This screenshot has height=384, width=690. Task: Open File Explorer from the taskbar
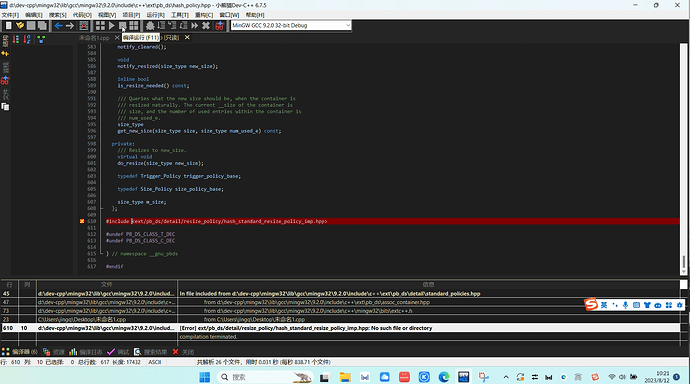tap(345, 377)
